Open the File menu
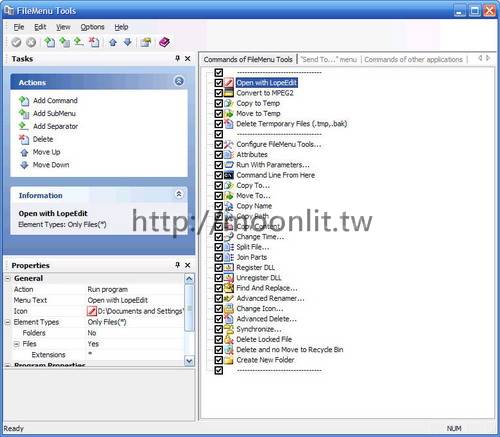This screenshot has height=437, width=500. pos(19,27)
